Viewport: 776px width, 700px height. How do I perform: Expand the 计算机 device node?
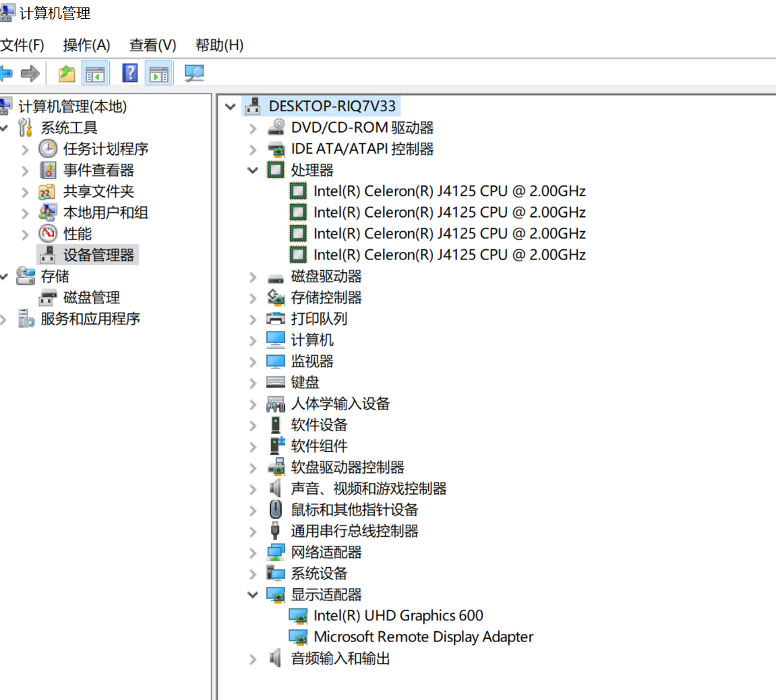point(253,340)
